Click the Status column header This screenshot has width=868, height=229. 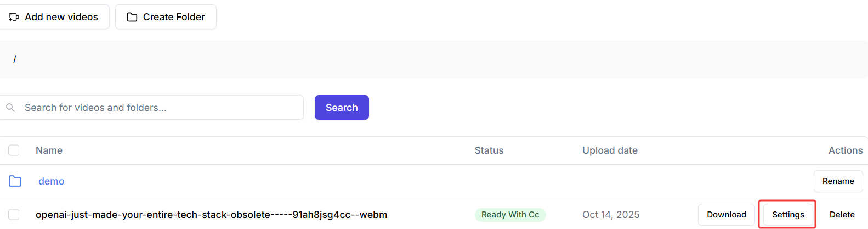click(x=489, y=150)
